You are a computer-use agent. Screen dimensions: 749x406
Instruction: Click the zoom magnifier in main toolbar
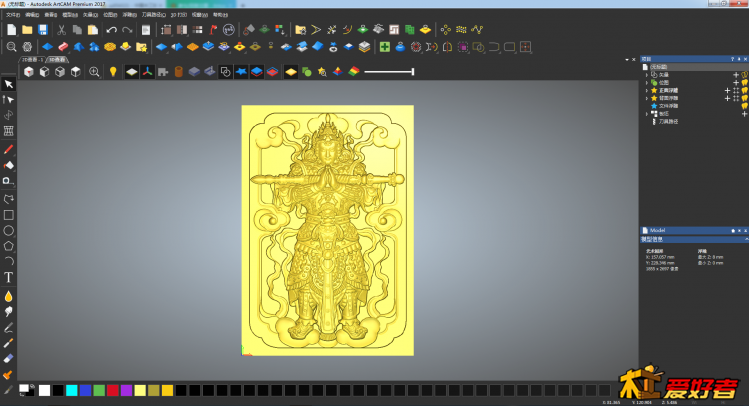[x=11, y=47]
